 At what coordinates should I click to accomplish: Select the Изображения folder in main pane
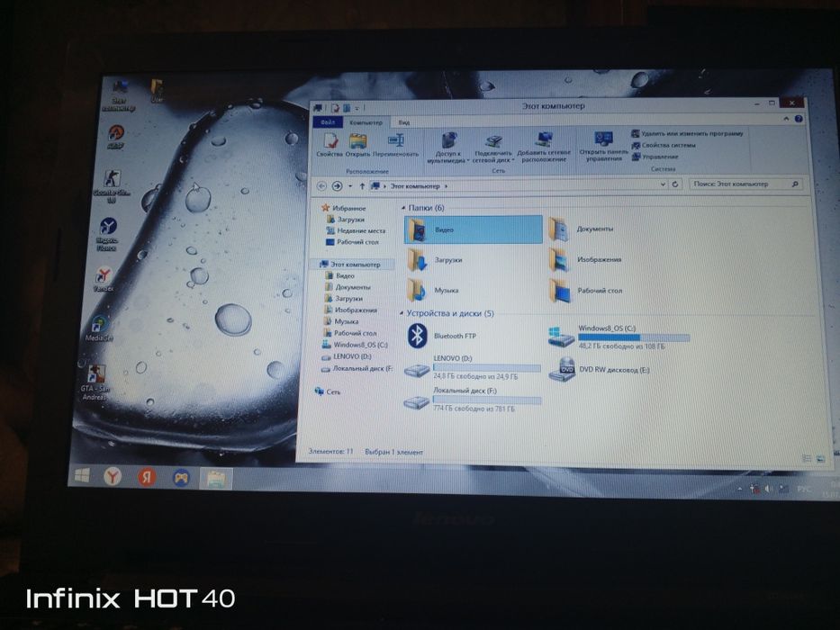(585, 259)
